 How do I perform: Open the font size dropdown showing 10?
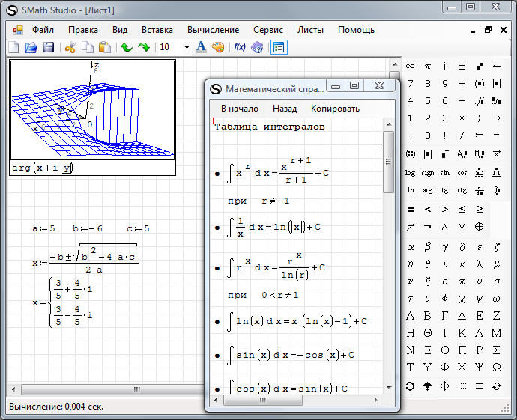[187, 47]
